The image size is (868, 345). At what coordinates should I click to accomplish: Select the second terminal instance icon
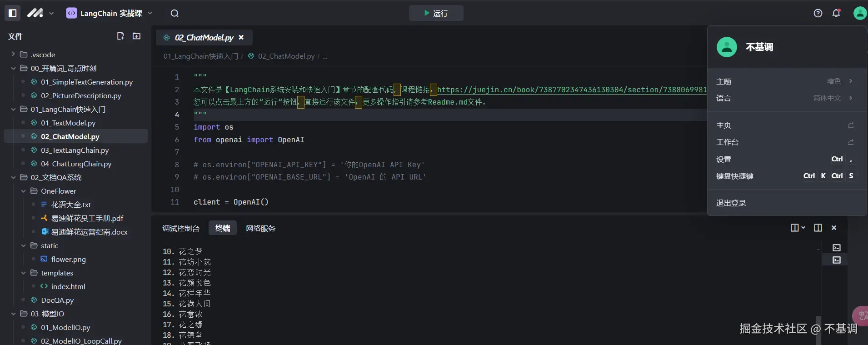click(837, 260)
